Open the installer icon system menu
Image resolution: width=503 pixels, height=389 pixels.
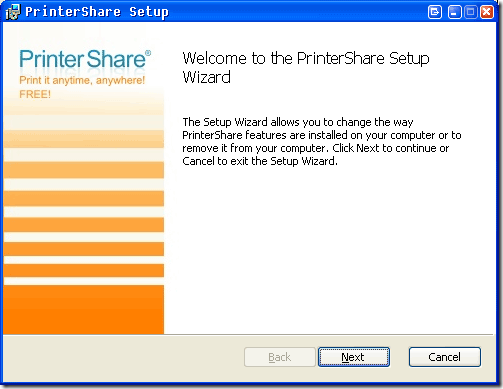[x=13, y=12]
